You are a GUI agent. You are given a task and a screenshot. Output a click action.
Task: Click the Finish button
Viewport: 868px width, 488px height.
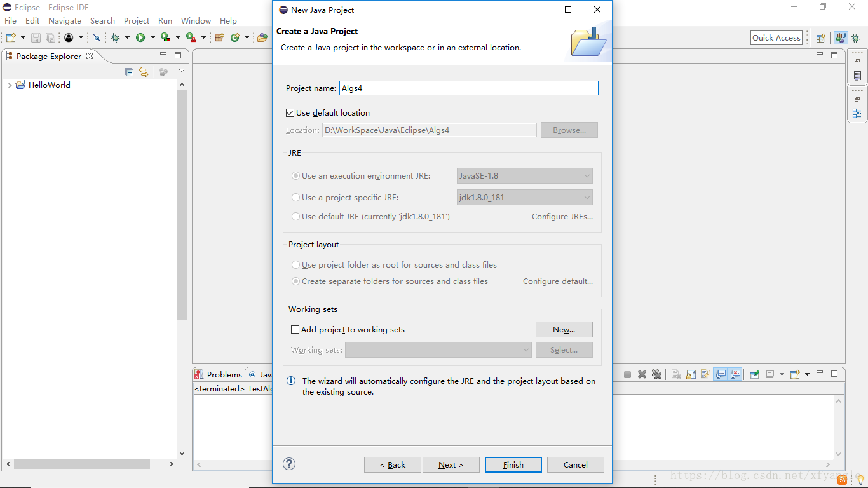point(513,464)
